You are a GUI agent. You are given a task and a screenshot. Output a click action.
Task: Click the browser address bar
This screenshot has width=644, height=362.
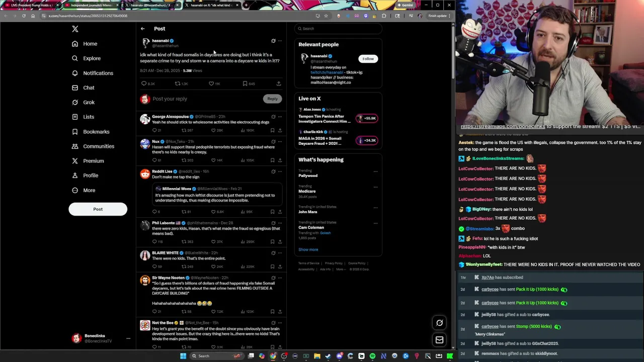coord(176,16)
